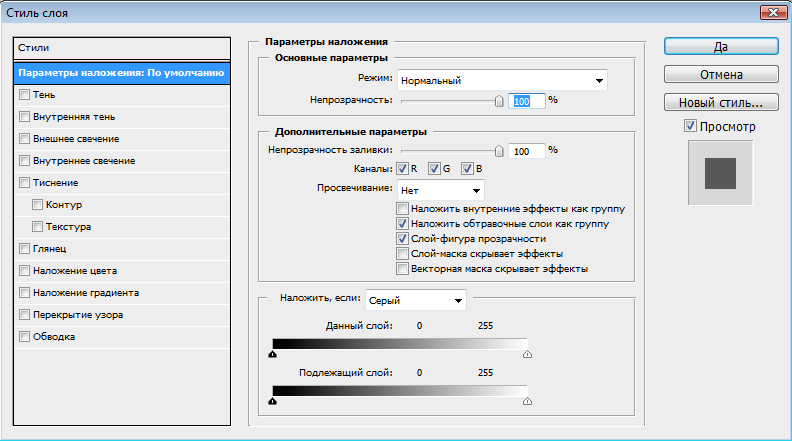The height and width of the screenshot is (441, 792).
Task: Enable Векторная маска скрывает эффекты
Action: pos(403,269)
